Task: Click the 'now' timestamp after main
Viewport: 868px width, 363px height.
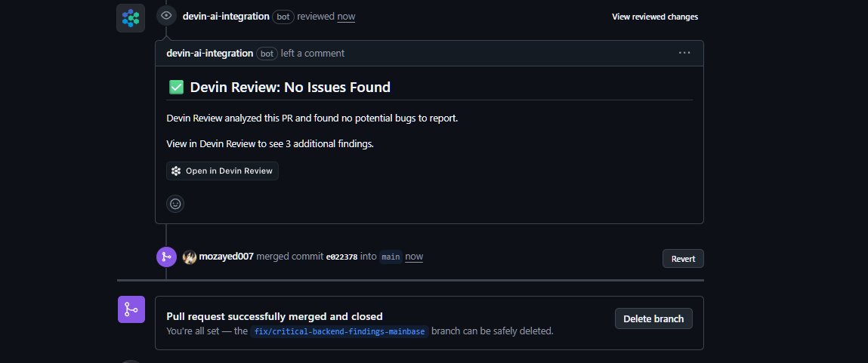Action: pyautogui.click(x=414, y=256)
